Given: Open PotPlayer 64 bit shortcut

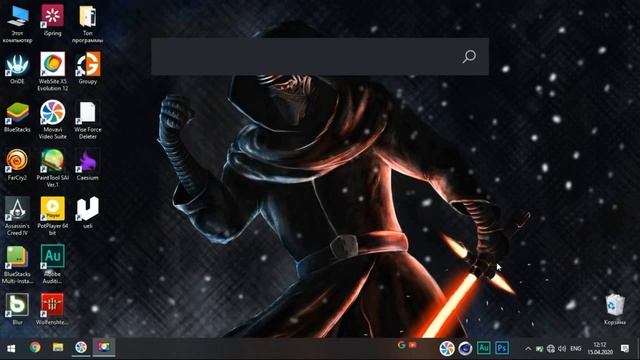Looking at the screenshot, I should click(53, 216).
